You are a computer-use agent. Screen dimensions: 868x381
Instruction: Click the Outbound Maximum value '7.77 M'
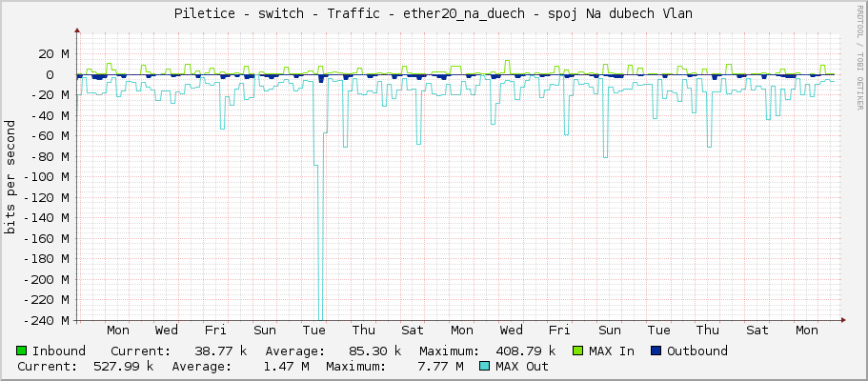click(442, 366)
